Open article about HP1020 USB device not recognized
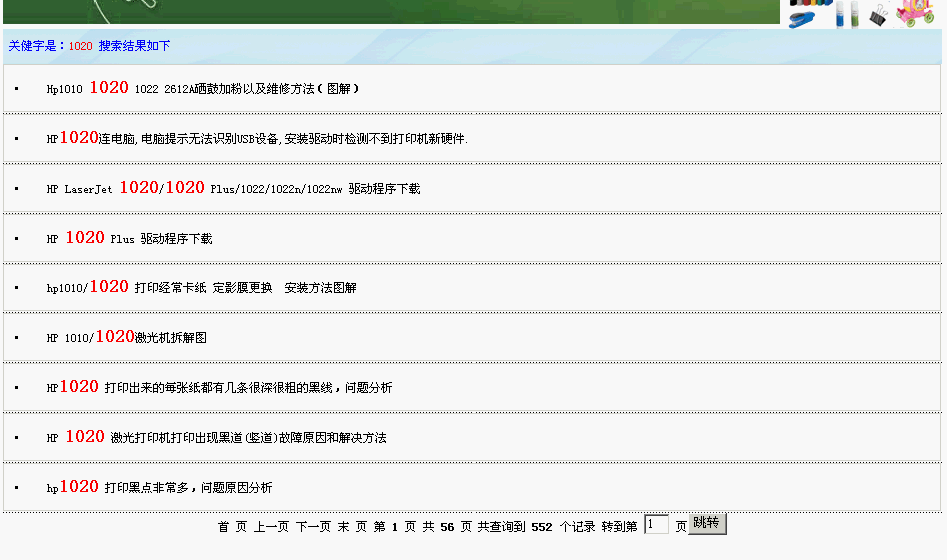The height and width of the screenshot is (560, 947). (x=257, y=138)
